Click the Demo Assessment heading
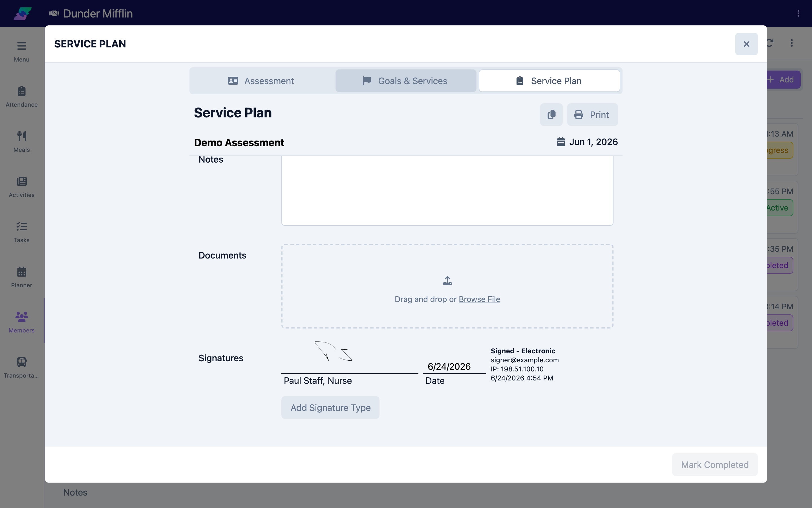Screen dimensions: 812x508 (x=239, y=143)
